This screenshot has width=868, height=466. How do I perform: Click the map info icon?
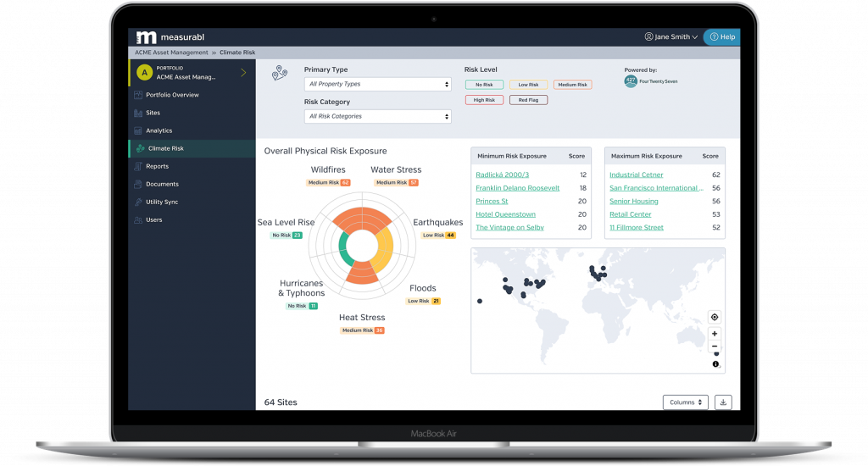pyautogui.click(x=715, y=364)
